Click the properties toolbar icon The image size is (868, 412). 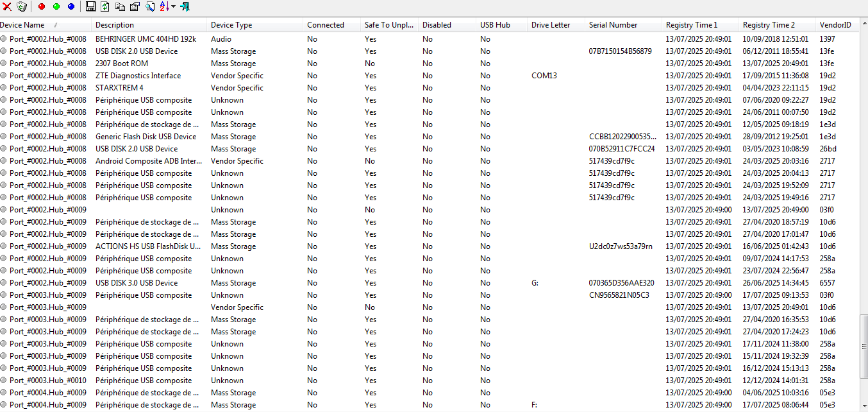coord(135,6)
